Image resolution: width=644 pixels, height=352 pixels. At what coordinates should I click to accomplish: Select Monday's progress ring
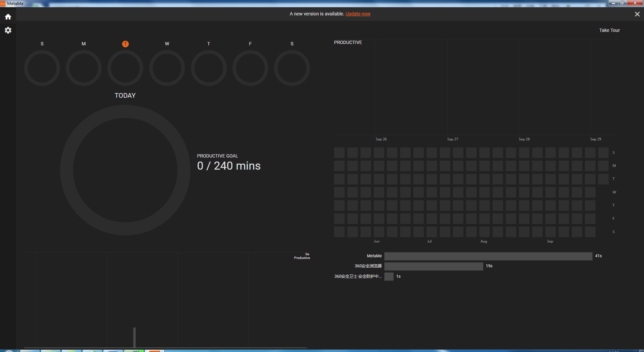coord(84,68)
